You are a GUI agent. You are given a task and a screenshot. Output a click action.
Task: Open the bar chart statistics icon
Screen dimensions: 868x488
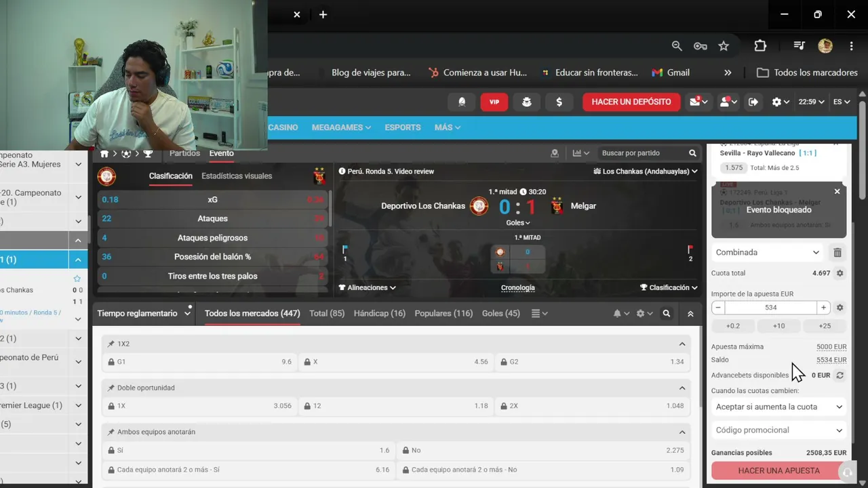coord(581,153)
